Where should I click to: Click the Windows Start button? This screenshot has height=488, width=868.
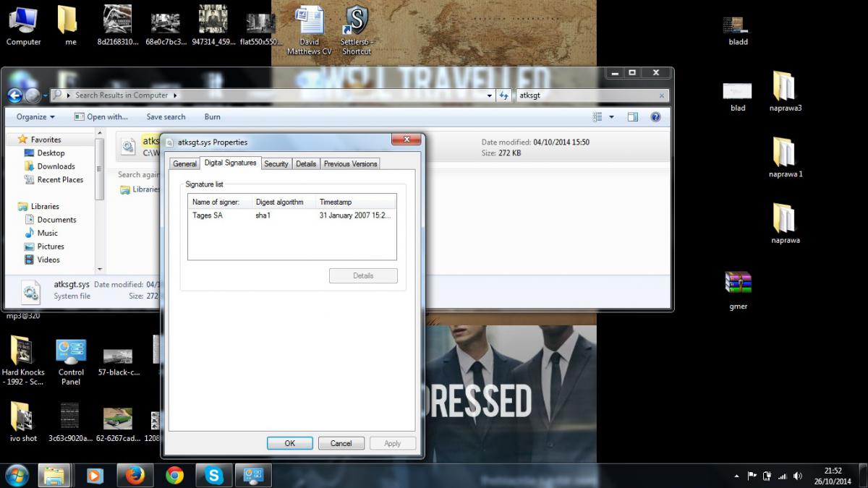[16, 475]
